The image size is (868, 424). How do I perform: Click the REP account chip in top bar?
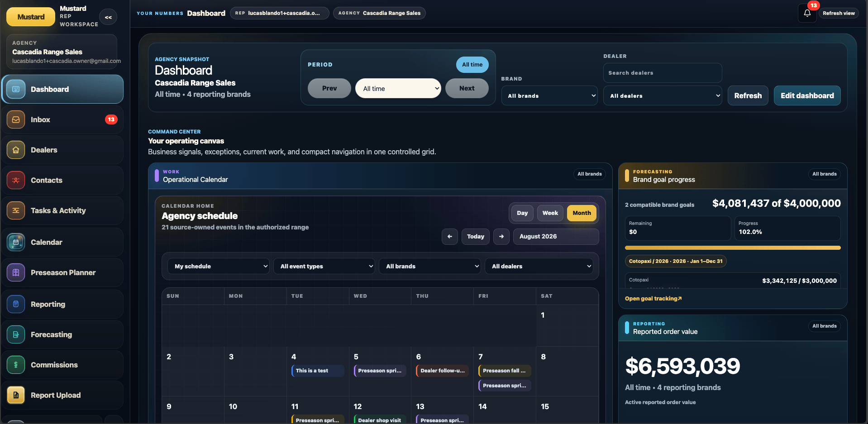[x=279, y=13]
